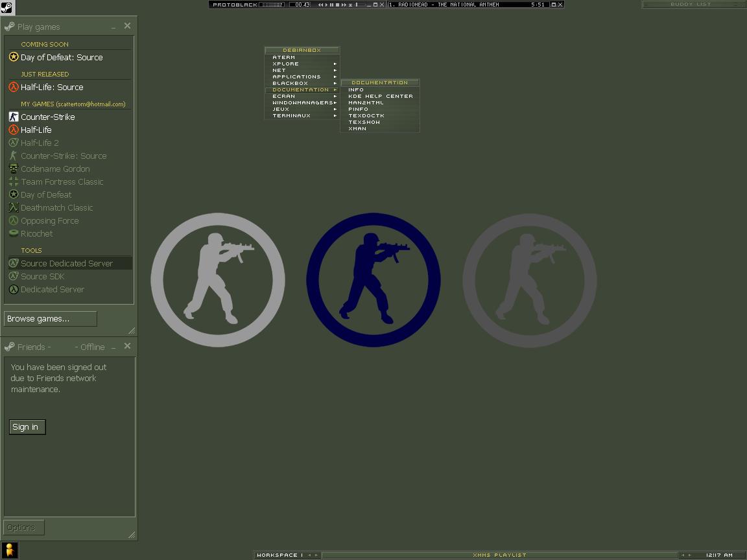Image resolution: width=747 pixels, height=560 pixels.
Task: Sign in to Friends network
Action: tap(27, 426)
